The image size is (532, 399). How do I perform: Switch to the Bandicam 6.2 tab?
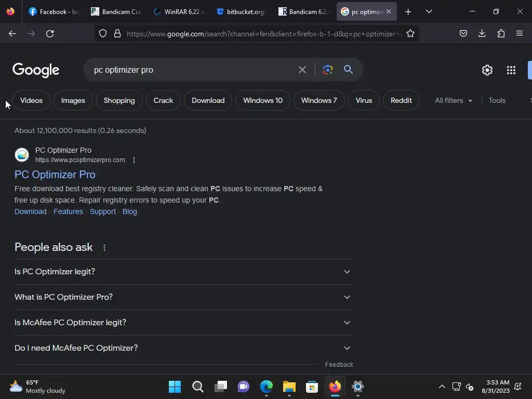pyautogui.click(x=303, y=12)
